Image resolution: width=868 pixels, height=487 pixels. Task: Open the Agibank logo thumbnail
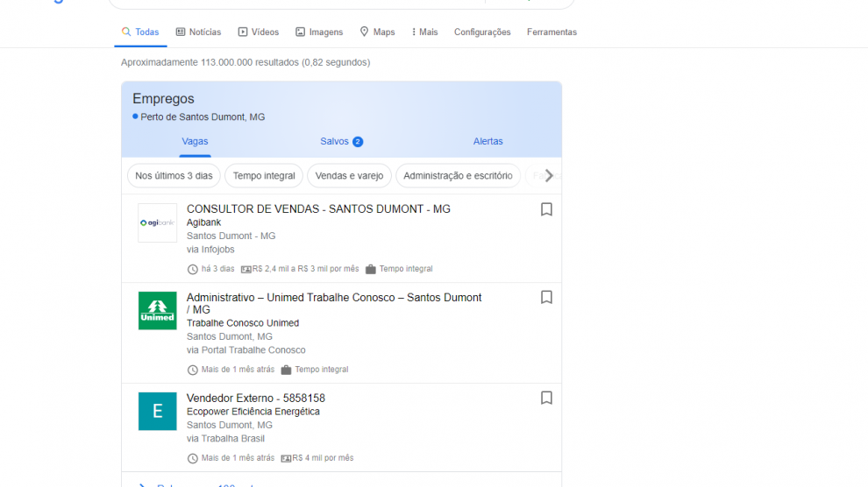(157, 222)
